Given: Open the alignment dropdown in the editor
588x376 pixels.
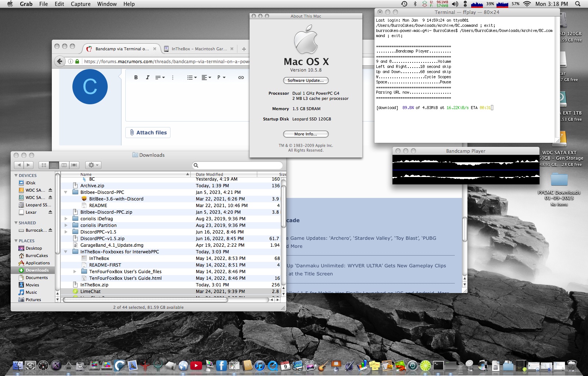Looking at the screenshot, I should point(206,77).
